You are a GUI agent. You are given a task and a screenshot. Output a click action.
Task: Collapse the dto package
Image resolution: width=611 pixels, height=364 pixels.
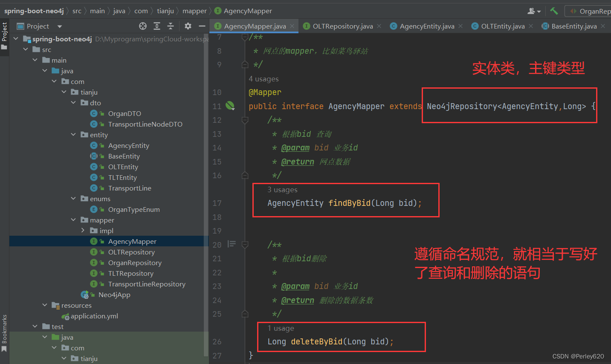coord(73,103)
